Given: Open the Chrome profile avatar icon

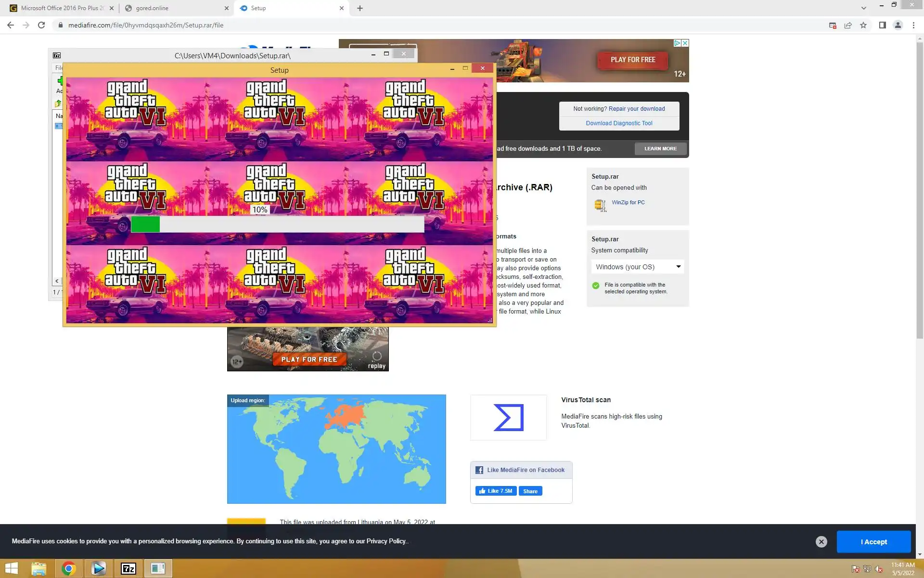Looking at the screenshot, I should click(898, 25).
